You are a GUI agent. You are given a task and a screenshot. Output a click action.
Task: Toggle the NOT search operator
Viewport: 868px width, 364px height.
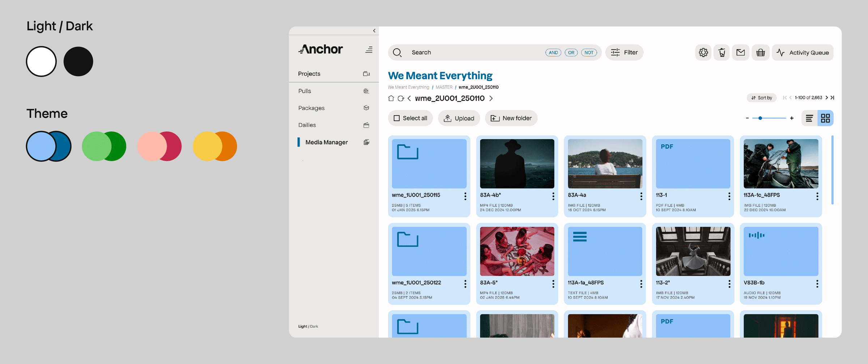tap(589, 52)
